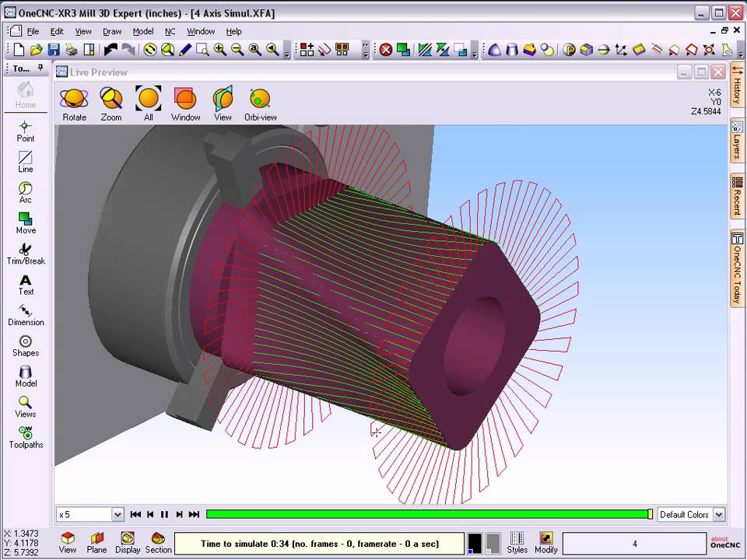Open the Layers side tab
Image resolution: width=747 pixels, height=560 pixels.
737,141
